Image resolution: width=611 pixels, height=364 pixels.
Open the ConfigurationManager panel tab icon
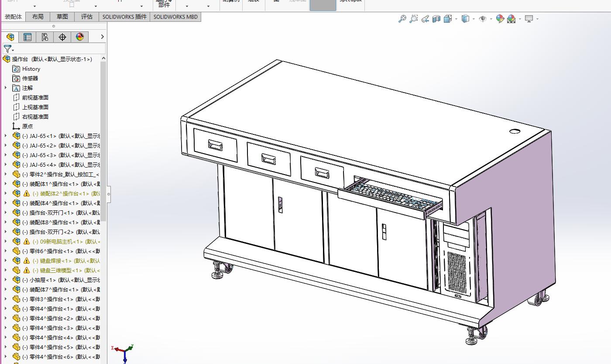pos(45,37)
